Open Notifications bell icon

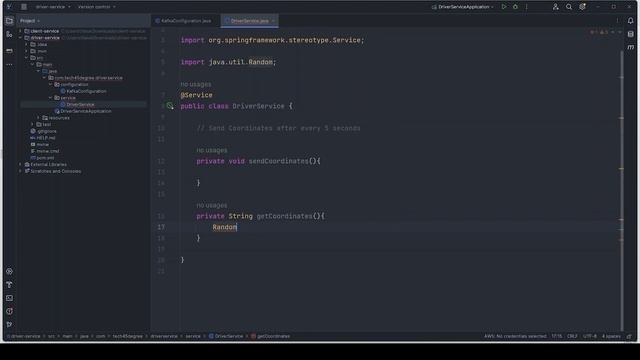[x=631, y=20]
